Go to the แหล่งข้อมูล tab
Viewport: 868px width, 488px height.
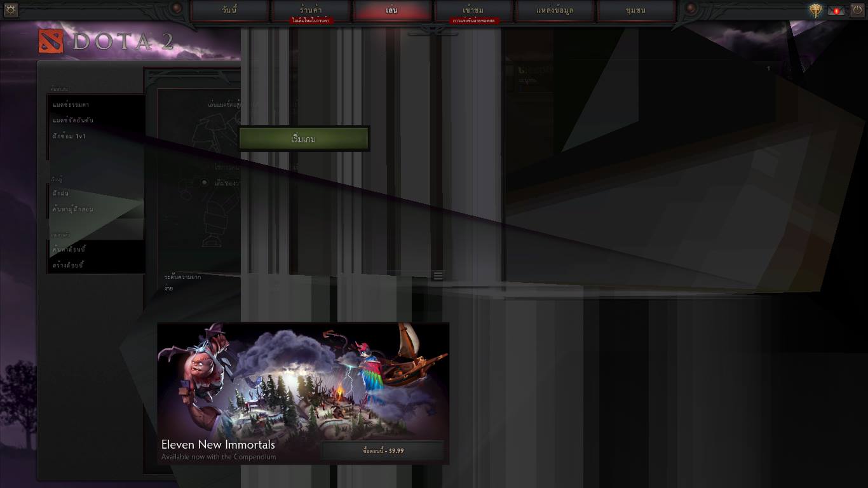pos(555,10)
